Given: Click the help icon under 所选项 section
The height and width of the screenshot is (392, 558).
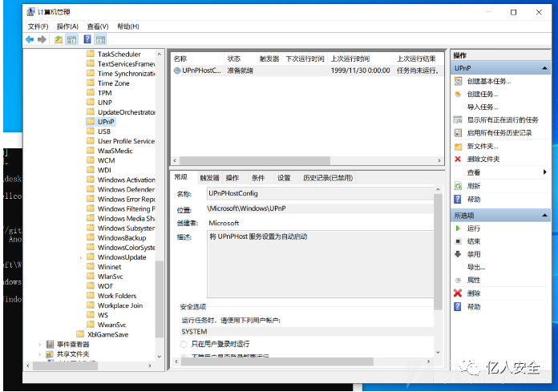Looking at the screenshot, I should 458,307.
